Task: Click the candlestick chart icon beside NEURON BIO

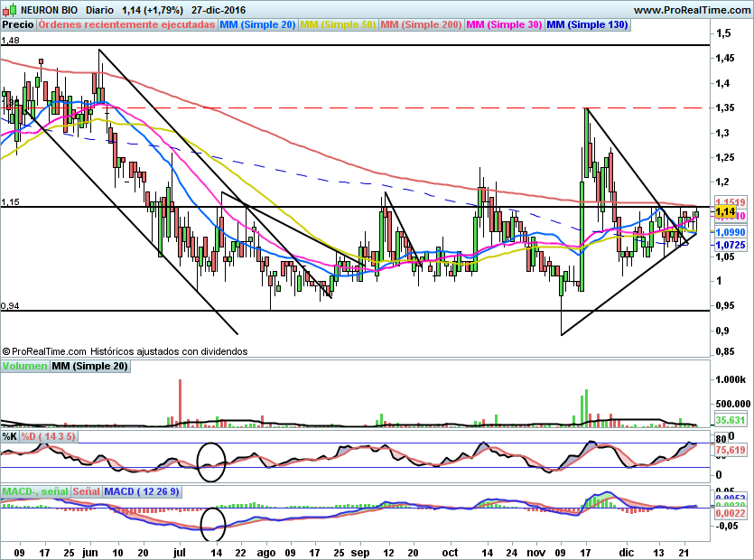Action: [x=8, y=10]
